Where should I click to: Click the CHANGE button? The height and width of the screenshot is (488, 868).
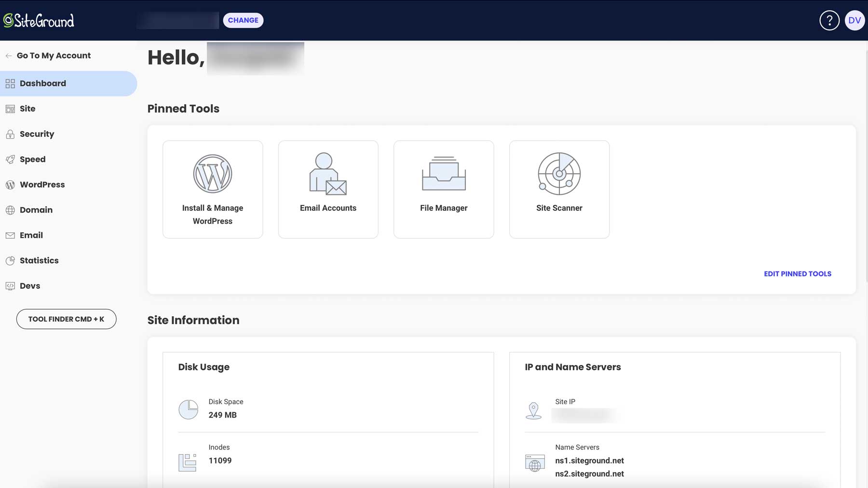243,20
